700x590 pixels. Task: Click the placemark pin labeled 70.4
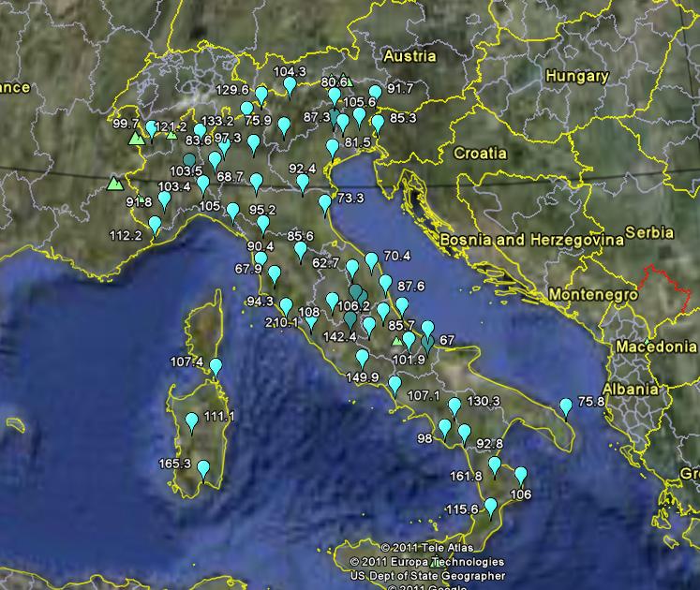(x=371, y=261)
